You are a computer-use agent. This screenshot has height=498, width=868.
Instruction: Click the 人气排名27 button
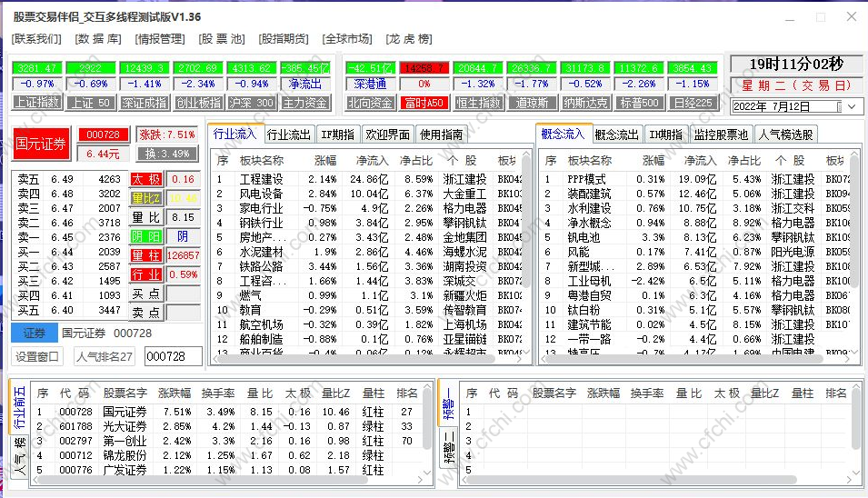[x=105, y=357]
